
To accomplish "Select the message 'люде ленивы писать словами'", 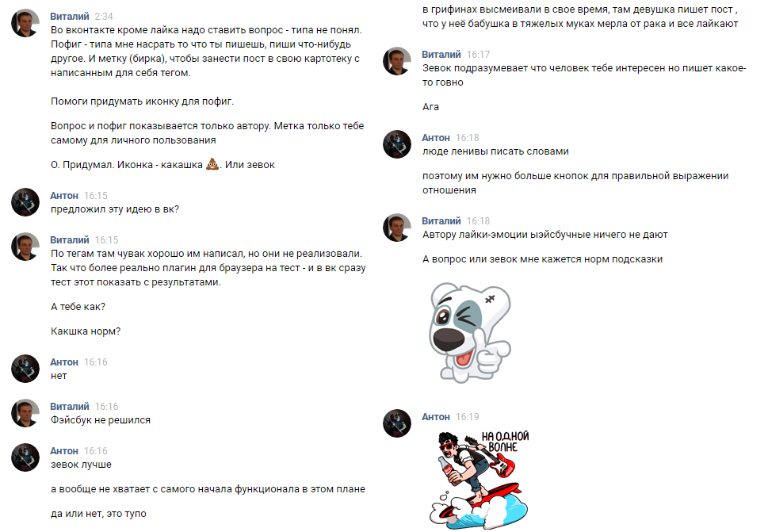I will click(495, 151).
